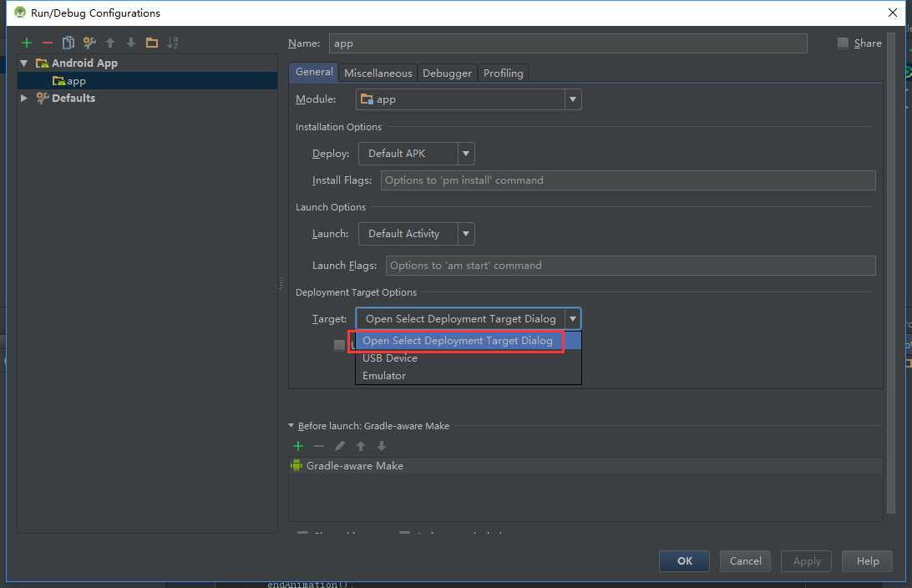The height and width of the screenshot is (588, 912).
Task: Select the app configuration in tree
Action: click(147, 81)
